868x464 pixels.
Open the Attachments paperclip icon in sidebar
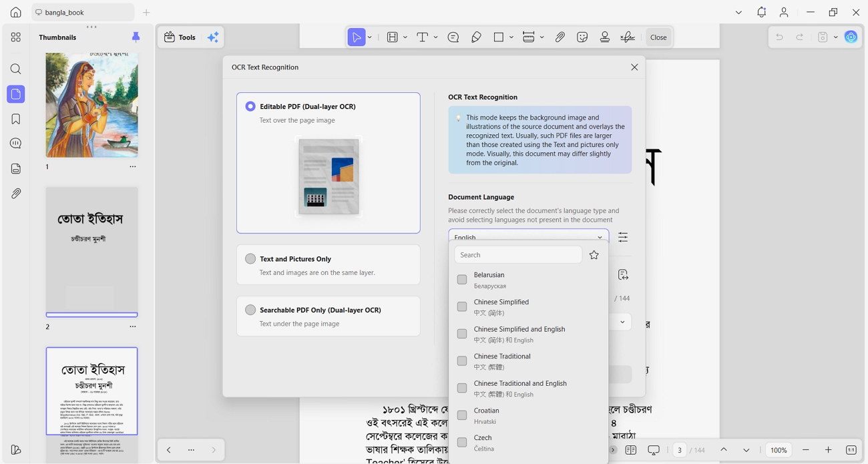pyautogui.click(x=15, y=194)
